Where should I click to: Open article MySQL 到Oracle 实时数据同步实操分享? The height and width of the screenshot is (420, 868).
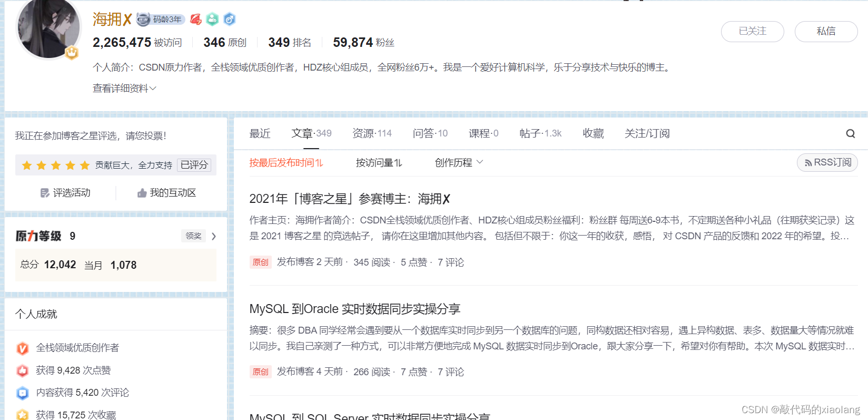point(354,309)
